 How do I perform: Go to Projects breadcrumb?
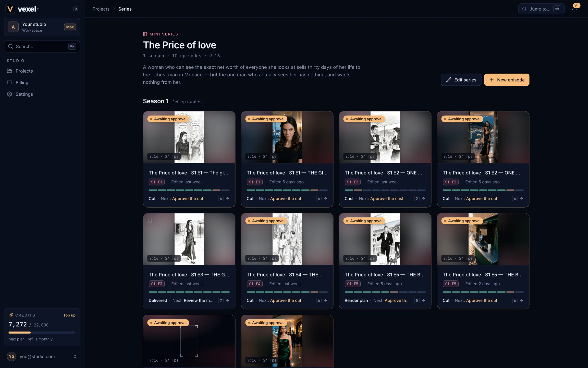click(x=101, y=9)
